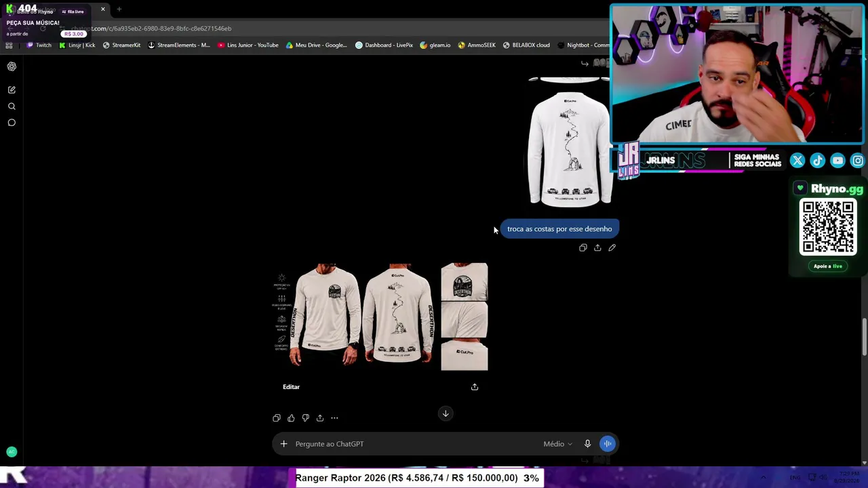868x488 pixels.
Task: Launch voice mode with blue waveform button
Action: coord(608,444)
